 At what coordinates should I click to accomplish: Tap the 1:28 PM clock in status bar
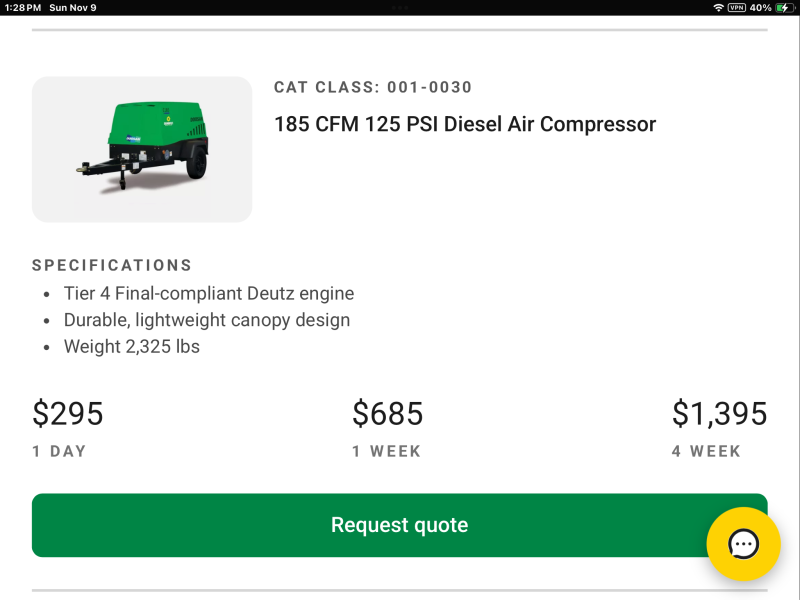(x=23, y=7)
